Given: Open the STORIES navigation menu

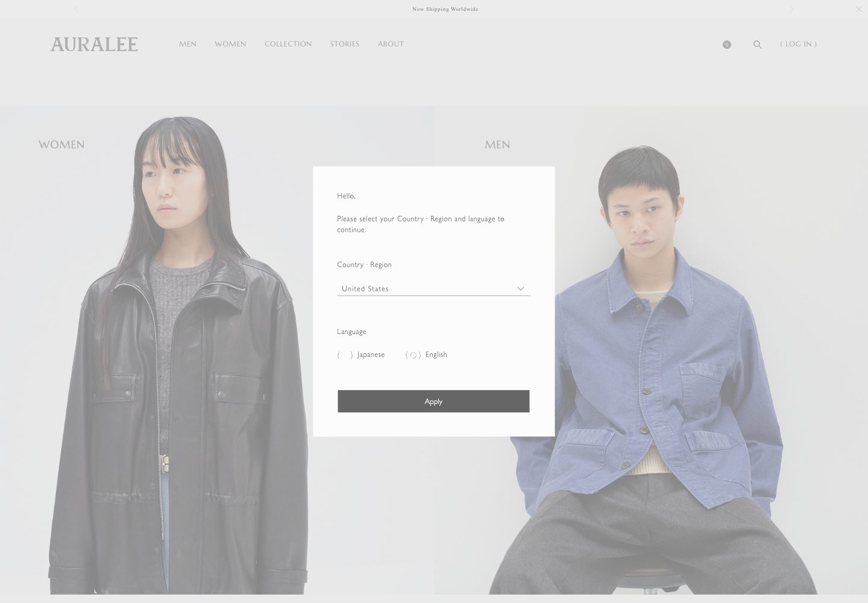Looking at the screenshot, I should pyautogui.click(x=345, y=44).
